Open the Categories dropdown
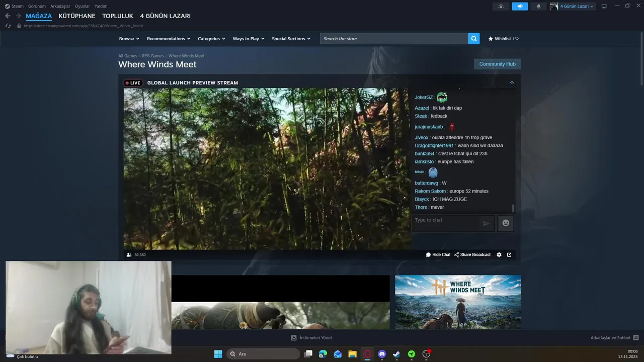The height and width of the screenshot is (362, 644). [x=211, y=39]
